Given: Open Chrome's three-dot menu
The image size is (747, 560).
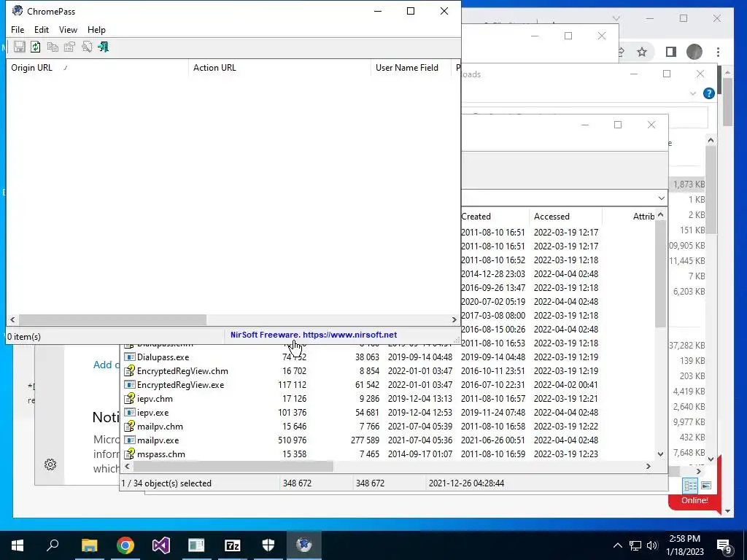Looking at the screenshot, I should point(718,52).
